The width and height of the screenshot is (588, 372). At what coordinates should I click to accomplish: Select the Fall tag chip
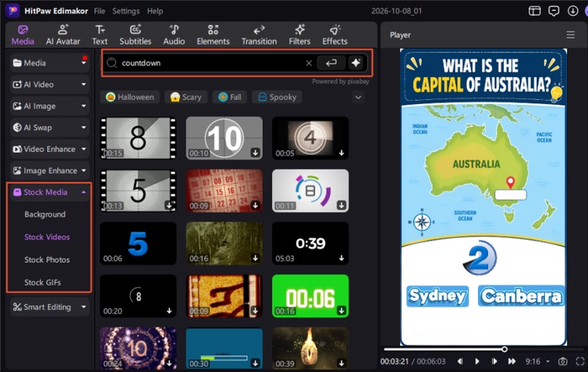tap(230, 97)
